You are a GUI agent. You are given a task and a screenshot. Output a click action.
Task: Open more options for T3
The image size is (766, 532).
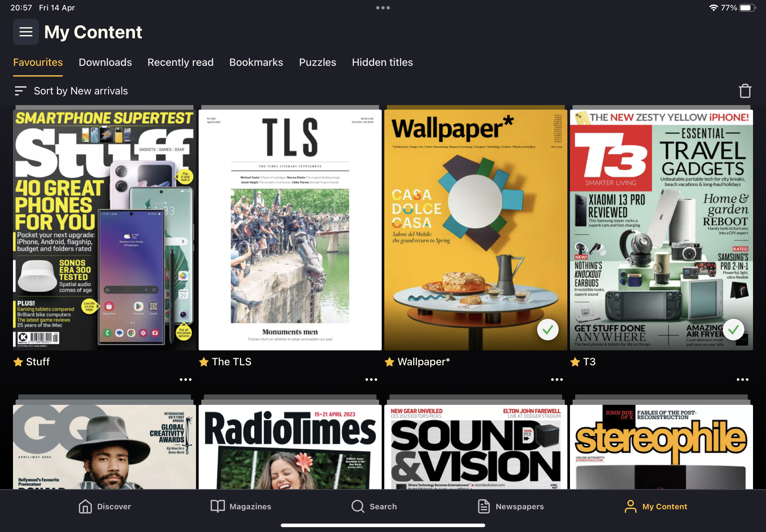point(742,379)
